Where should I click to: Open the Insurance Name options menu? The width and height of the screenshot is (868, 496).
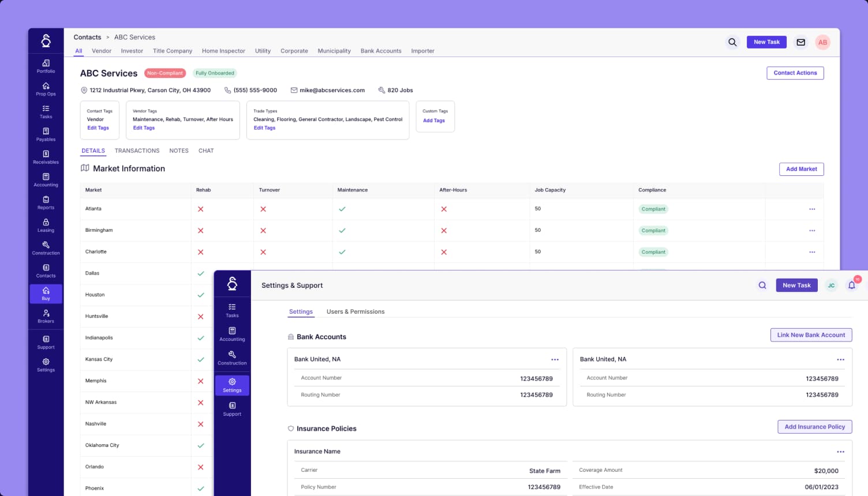click(840, 452)
